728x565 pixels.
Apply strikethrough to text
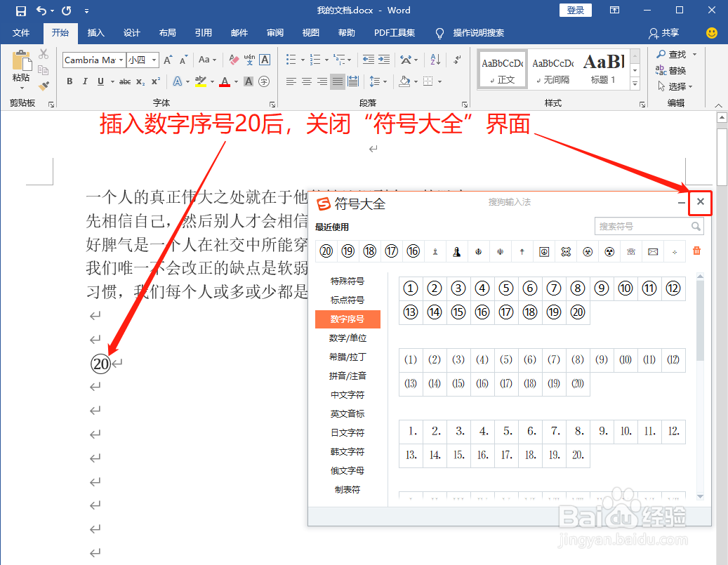[x=125, y=81]
